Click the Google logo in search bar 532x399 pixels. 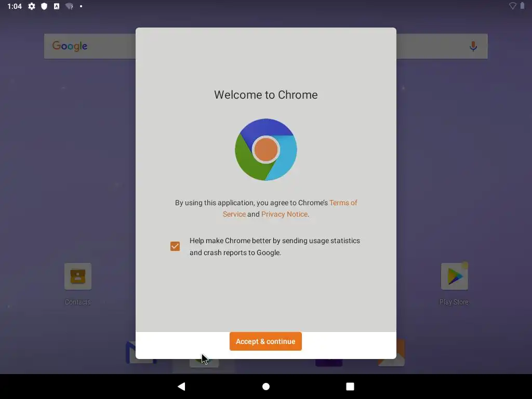pyautogui.click(x=70, y=46)
